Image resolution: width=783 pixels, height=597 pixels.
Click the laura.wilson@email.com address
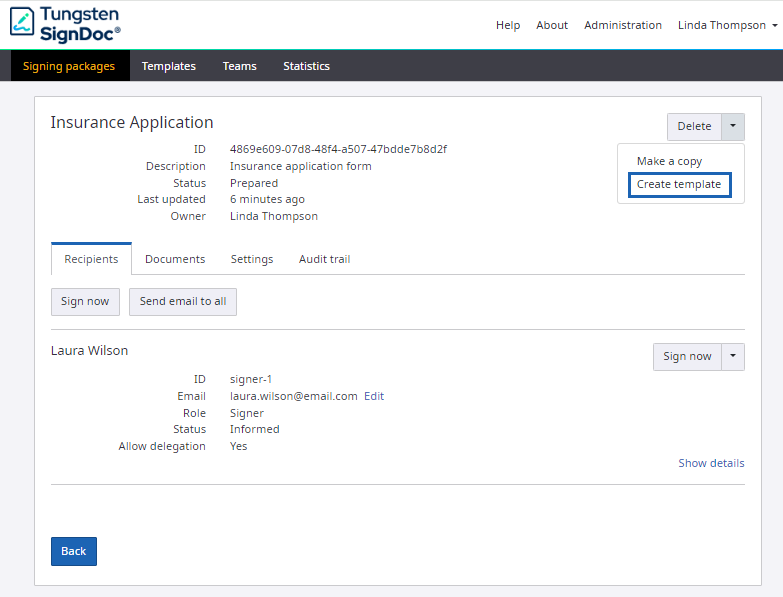click(x=294, y=396)
